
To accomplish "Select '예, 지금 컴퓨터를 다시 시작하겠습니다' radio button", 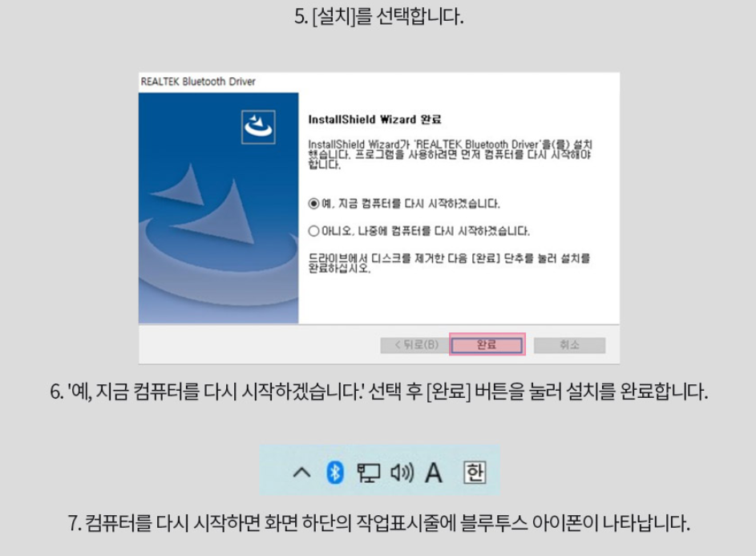I will tap(314, 204).
